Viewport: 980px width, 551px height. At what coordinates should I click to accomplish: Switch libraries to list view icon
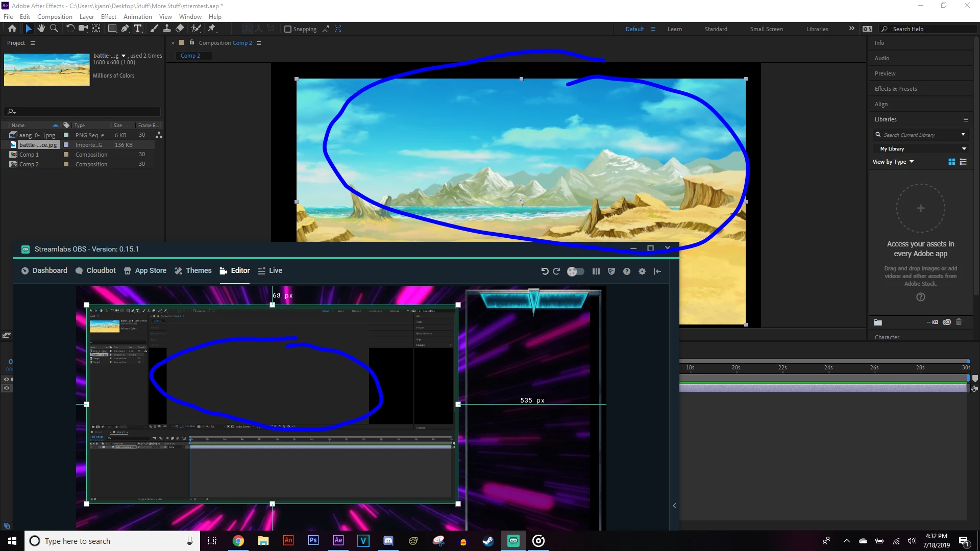tap(963, 162)
